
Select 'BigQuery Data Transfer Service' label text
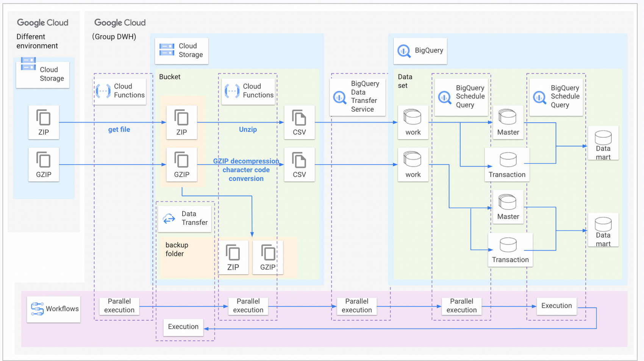tap(364, 96)
